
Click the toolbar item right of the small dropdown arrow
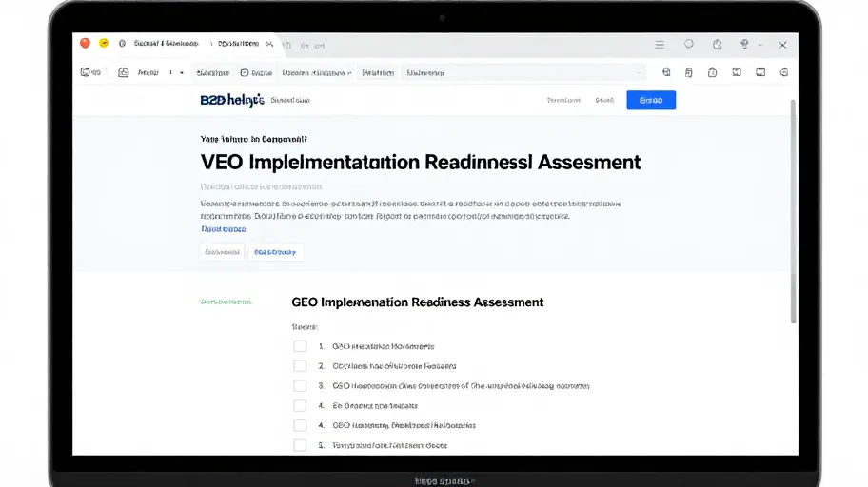click(x=212, y=73)
